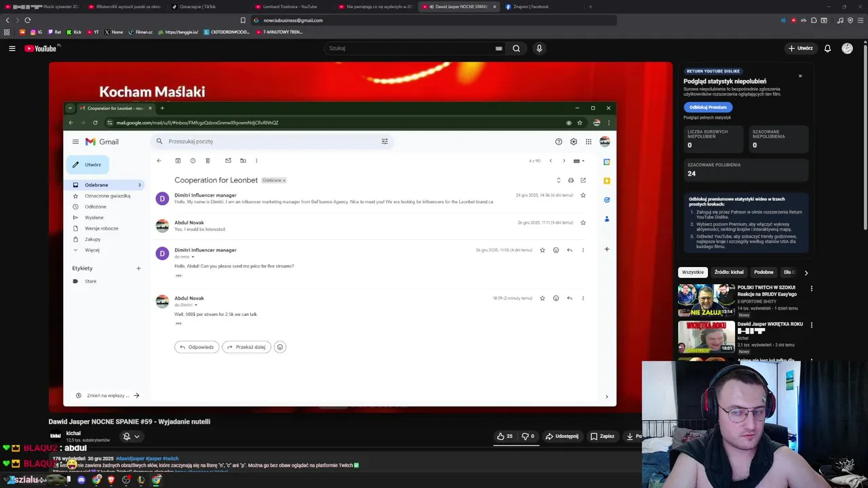Screen dimensions: 868x488
Task: Open Dawid Jasper WKRĘTKA ROKU video thumbnail
Action: click(706, 337)
